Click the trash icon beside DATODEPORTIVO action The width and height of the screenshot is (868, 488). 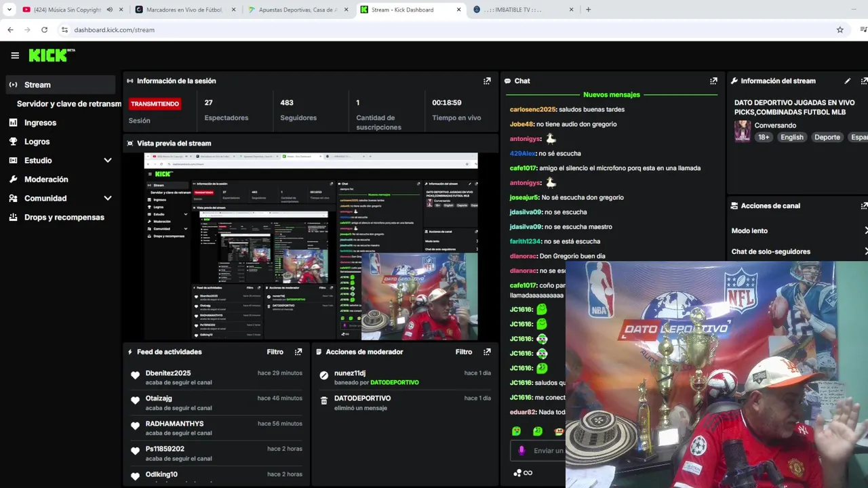[323, 401]
